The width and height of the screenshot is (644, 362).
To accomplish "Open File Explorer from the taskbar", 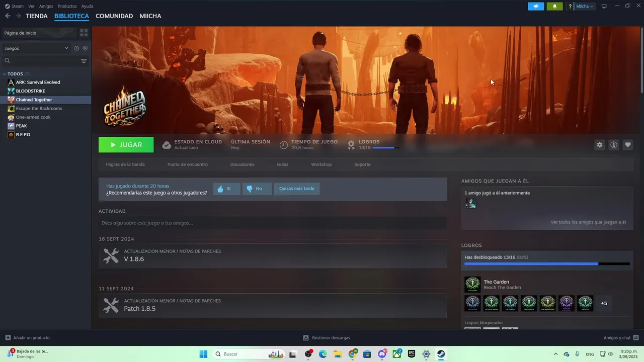I will click(338, 354).
